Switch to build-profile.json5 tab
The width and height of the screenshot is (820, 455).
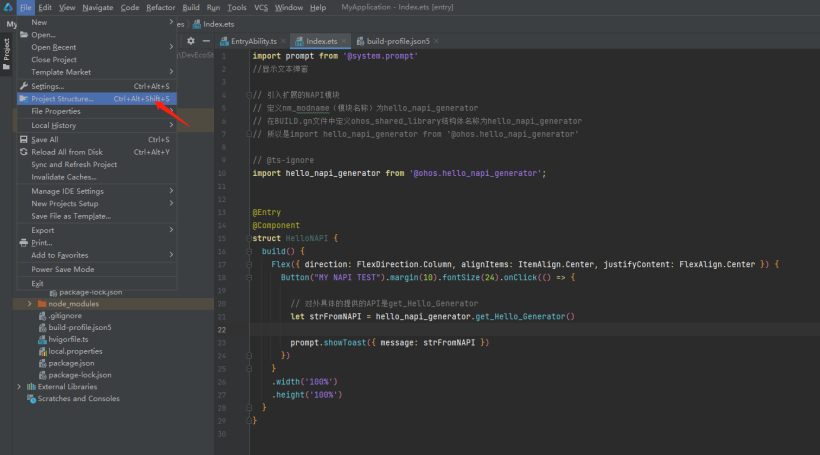(398, 41)
